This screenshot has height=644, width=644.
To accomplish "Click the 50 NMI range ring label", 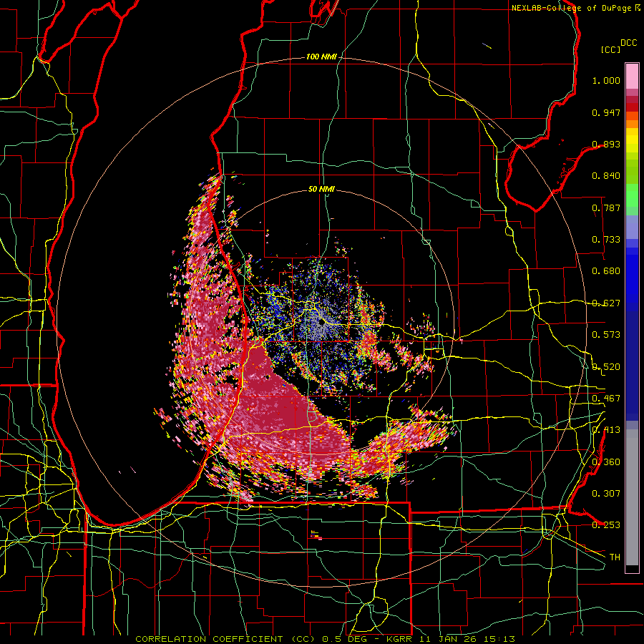I will point(321,189).
